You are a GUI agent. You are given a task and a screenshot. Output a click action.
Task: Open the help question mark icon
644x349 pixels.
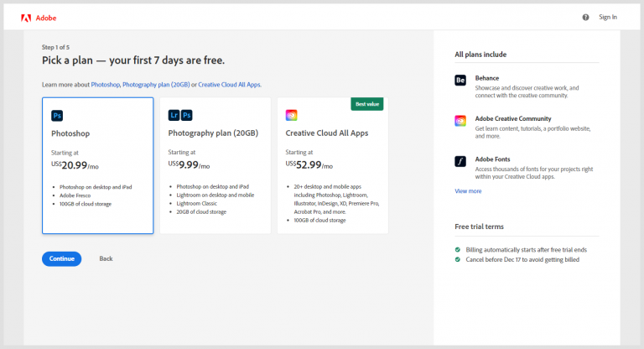tap(585, 18)
